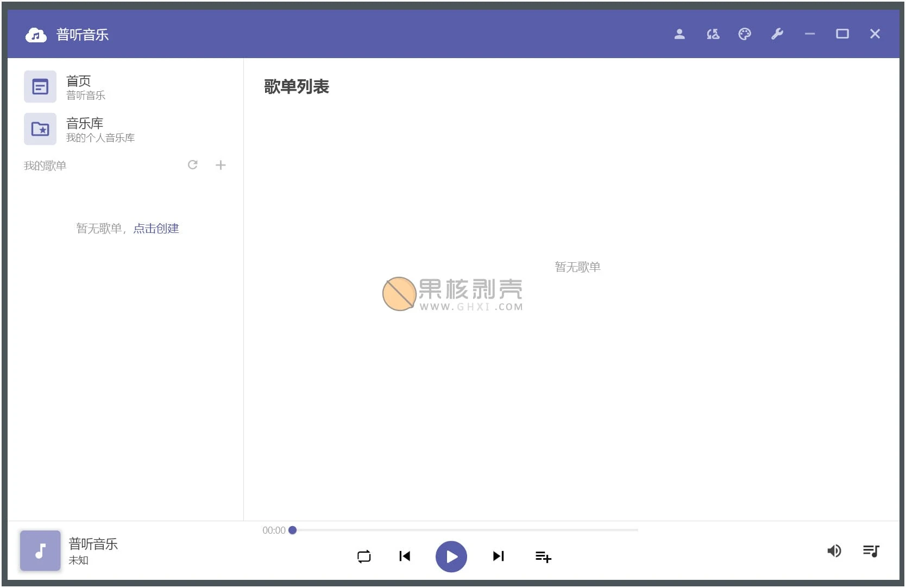
Task: Click the music source switch icon
Action: (x=713, y=34)
